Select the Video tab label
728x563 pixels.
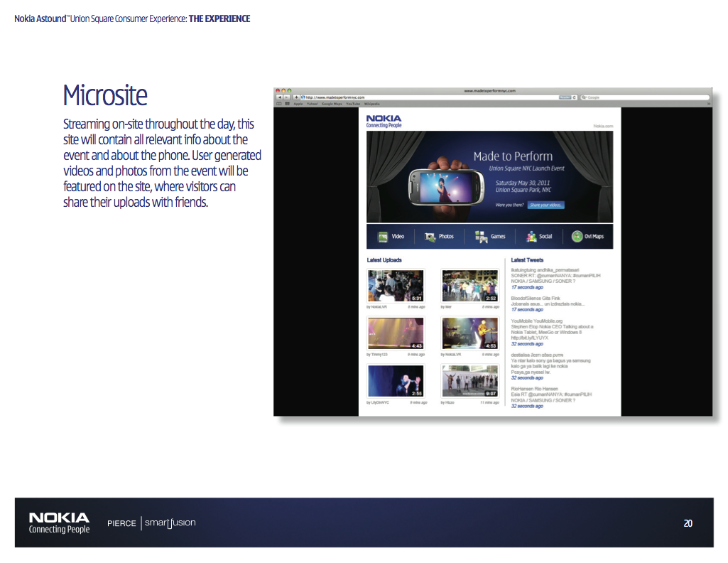tap(398, 237)
